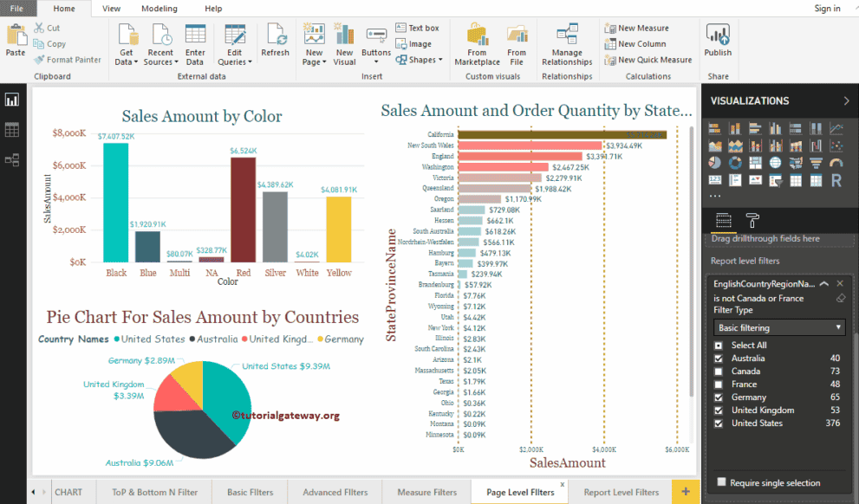Select the R script visual icon
The image size is (859, 504).
coord(836,180)
